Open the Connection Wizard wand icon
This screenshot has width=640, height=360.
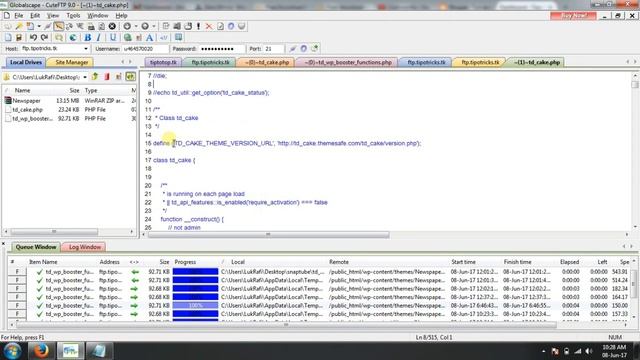click(19, 26)
